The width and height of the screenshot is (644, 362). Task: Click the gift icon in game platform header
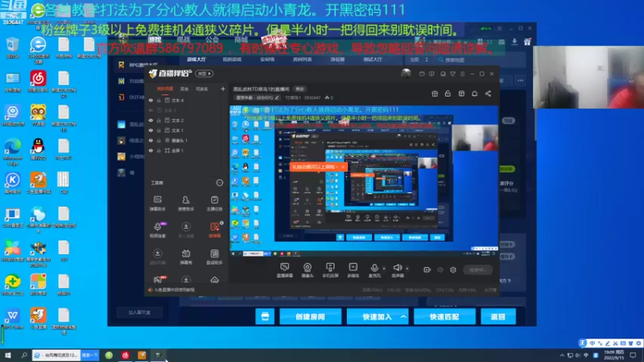[528, 42]
